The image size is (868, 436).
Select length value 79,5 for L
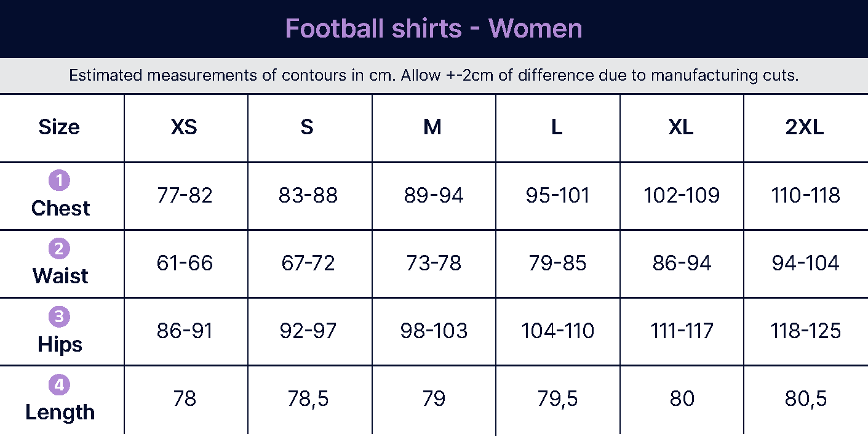click(x=558, y=399)
